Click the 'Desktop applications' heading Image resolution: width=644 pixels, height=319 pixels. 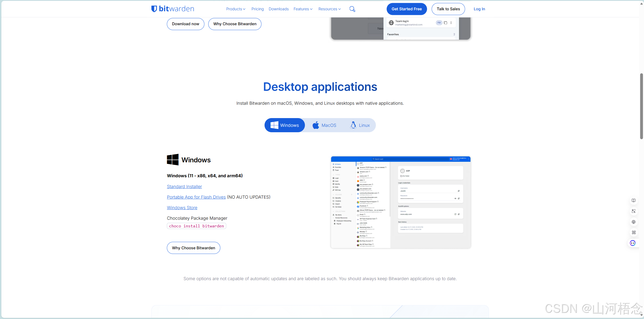(320, 87)
